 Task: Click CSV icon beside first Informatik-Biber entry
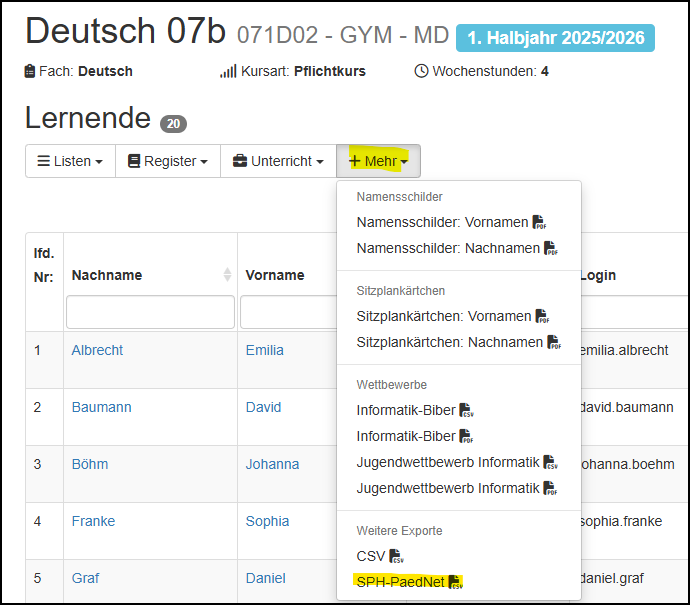pyautogui.click(x=465, y=410)
